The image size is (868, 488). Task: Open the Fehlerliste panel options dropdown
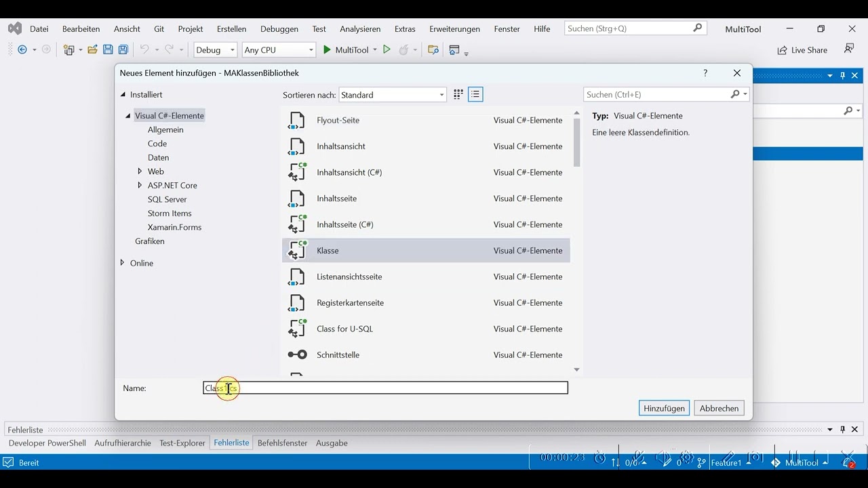[830, 430]
